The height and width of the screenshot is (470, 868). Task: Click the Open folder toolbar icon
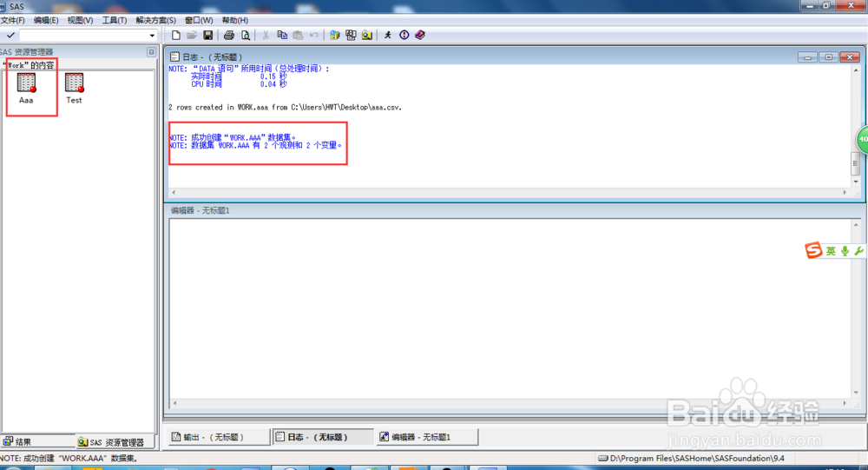[x=192, y=36]
